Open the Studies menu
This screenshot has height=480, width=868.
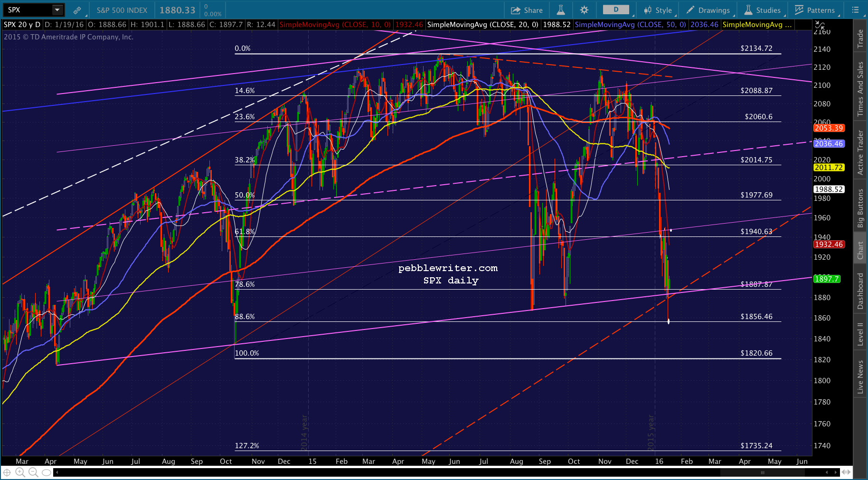coord(763,10)
